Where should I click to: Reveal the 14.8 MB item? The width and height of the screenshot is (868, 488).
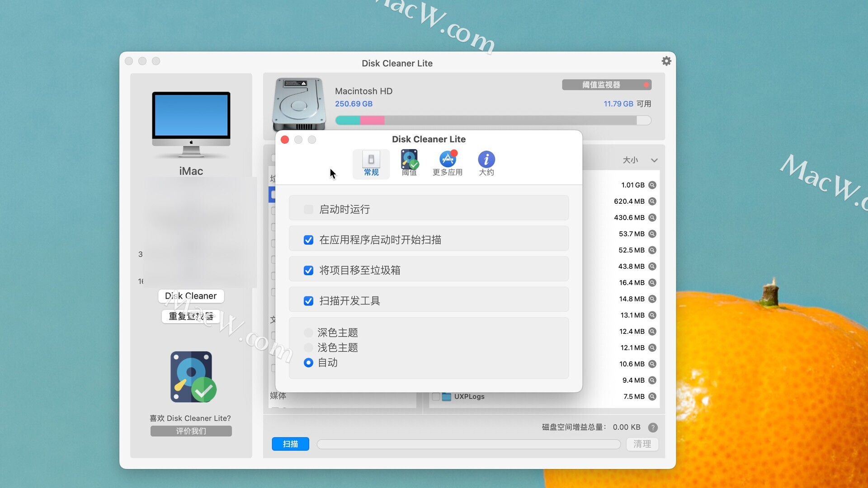click(x=652, y=299)
